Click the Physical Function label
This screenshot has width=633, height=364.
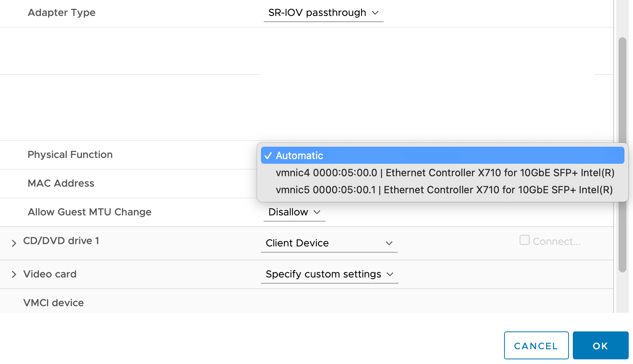click(x=70, y=155)
